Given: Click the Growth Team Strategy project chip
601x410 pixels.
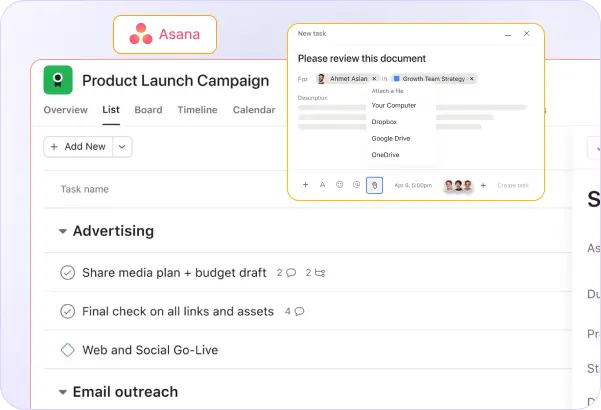Looking at the screenshot, I should click(434, 79).
